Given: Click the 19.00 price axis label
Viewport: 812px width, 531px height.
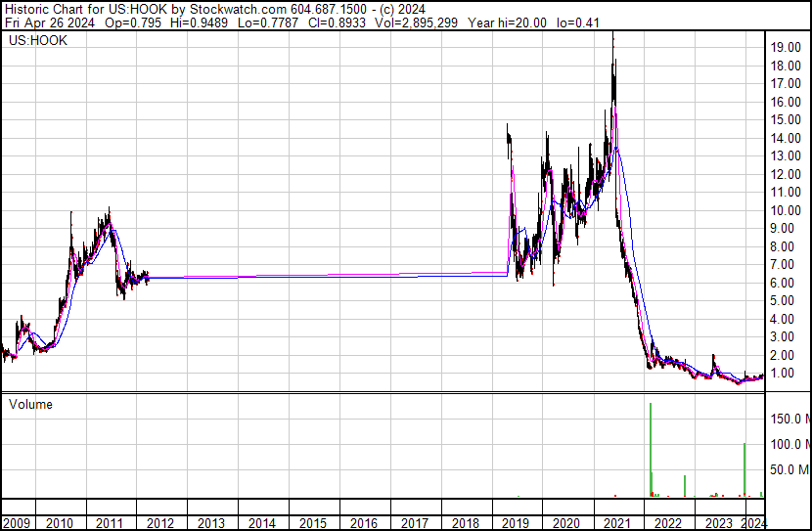Looking at the screenshot, I should coord(785,47).
